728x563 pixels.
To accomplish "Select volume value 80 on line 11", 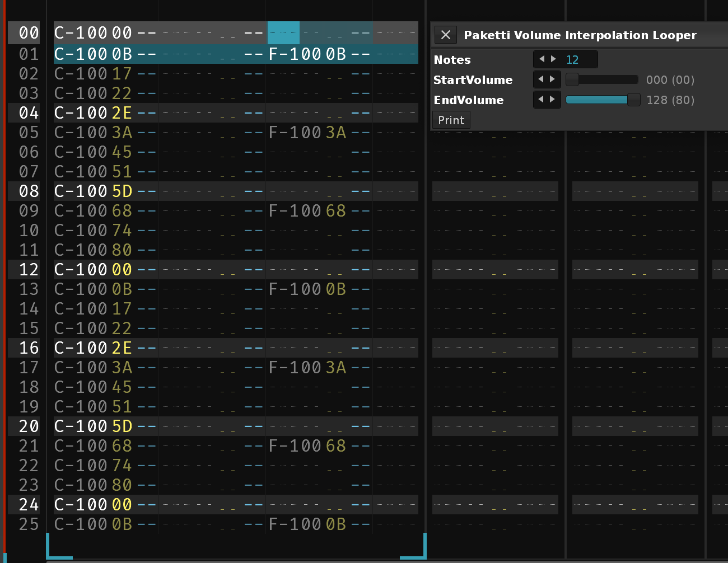I will pyautogui.click(x=122, y=250).
